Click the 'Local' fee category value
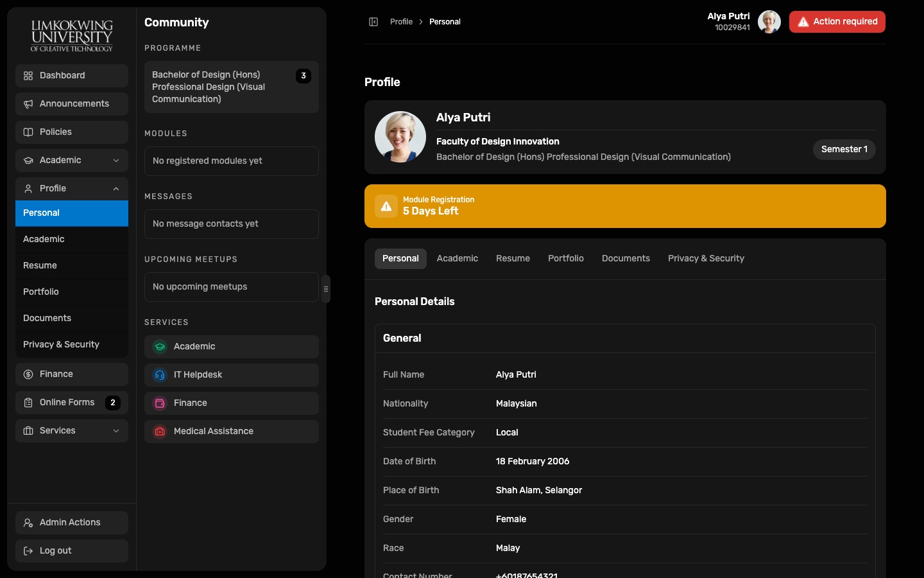The width and height of the screenshot is (924, 578). 507,433
